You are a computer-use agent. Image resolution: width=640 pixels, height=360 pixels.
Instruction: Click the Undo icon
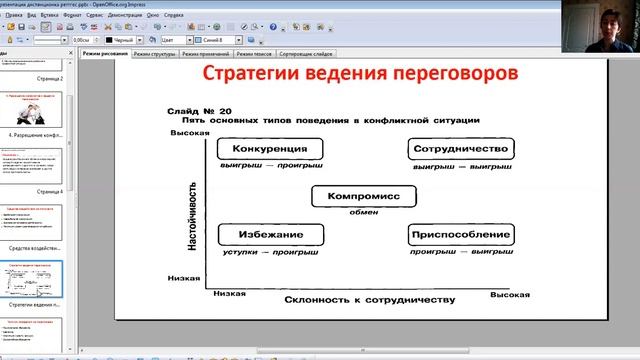point(158,27)
